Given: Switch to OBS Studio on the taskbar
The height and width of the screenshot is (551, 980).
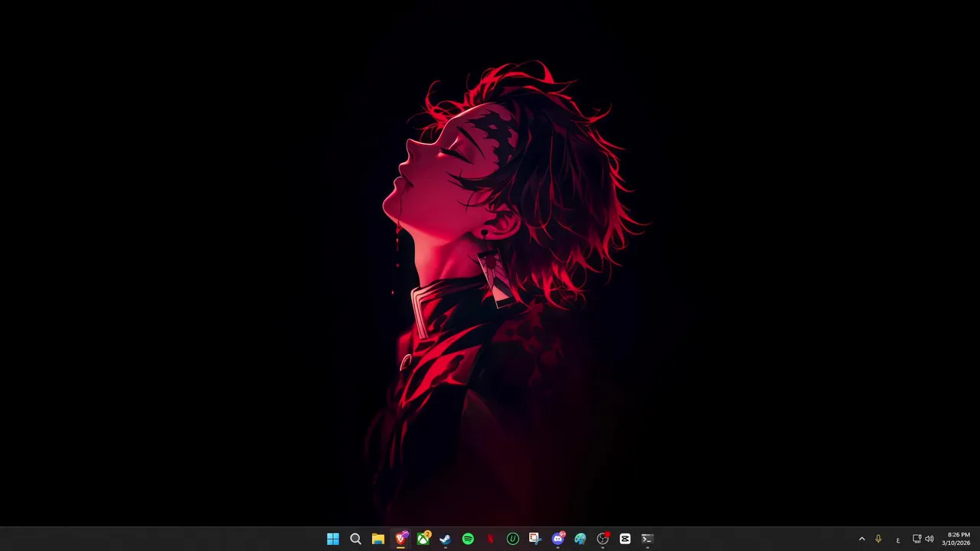Looking at the screenshot, I should click(x=603, y=539).
